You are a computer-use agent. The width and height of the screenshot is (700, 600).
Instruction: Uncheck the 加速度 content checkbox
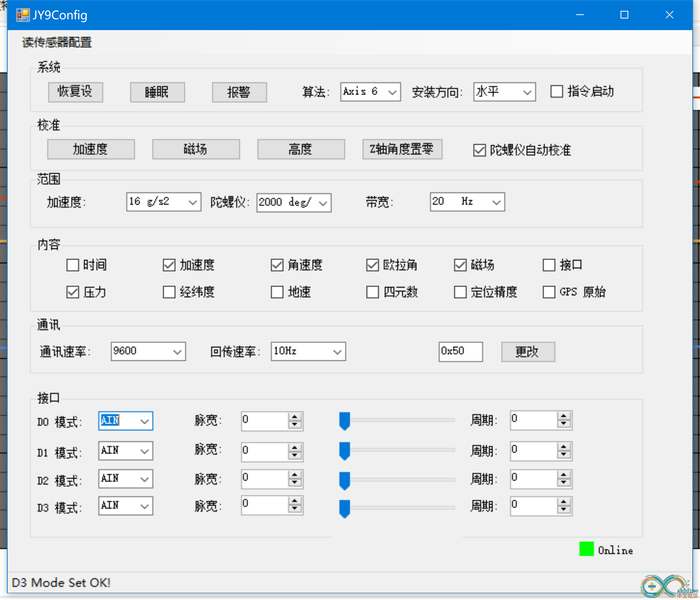[x=169, y=265]
